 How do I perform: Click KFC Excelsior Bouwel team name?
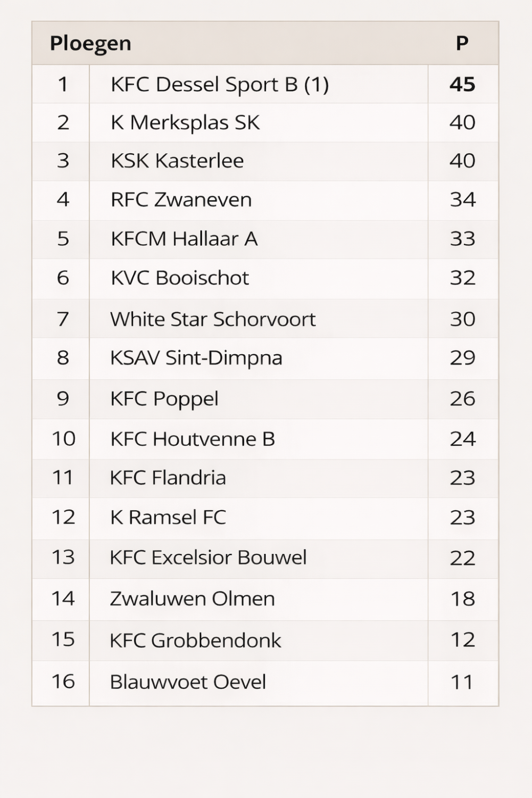208,558
